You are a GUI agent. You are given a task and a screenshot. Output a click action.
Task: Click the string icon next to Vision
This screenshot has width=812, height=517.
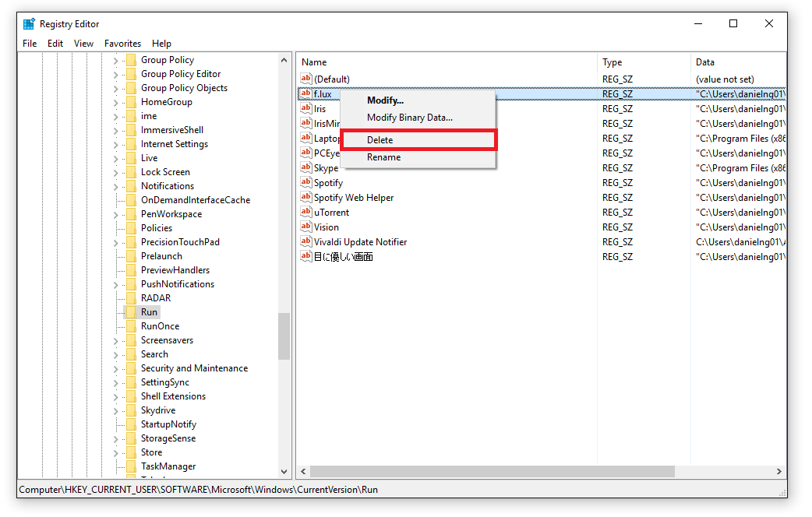306,227
